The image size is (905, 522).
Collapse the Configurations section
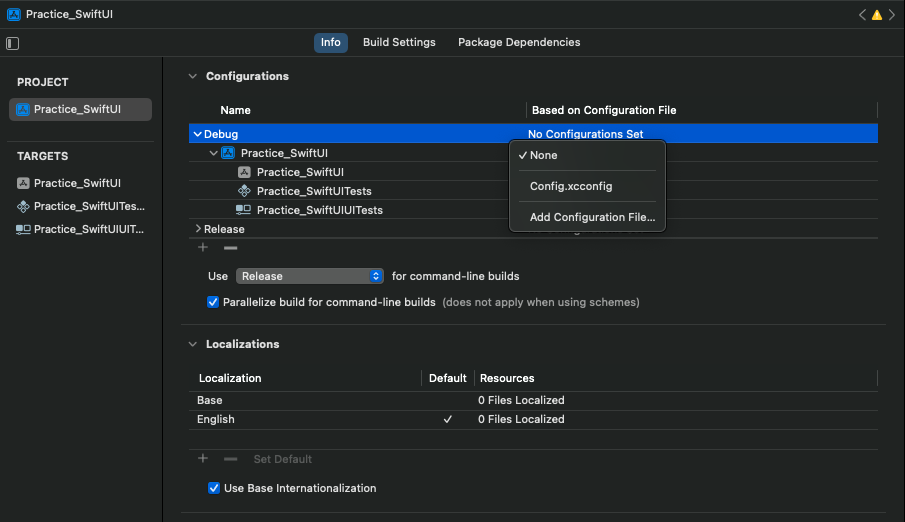(193, 76)
